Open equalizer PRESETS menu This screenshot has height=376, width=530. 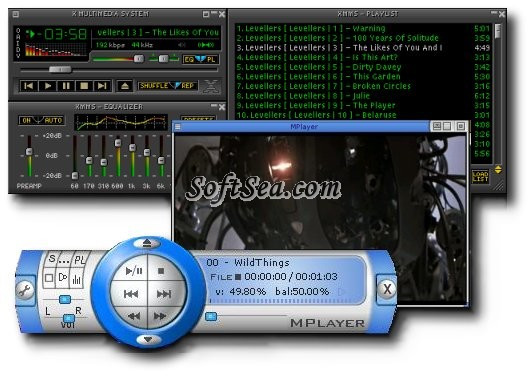pos(198,119)
